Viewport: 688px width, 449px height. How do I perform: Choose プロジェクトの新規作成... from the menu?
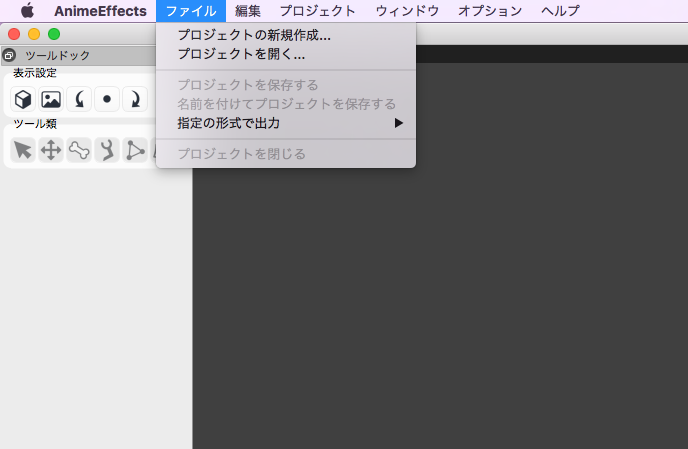pos(286,35)
